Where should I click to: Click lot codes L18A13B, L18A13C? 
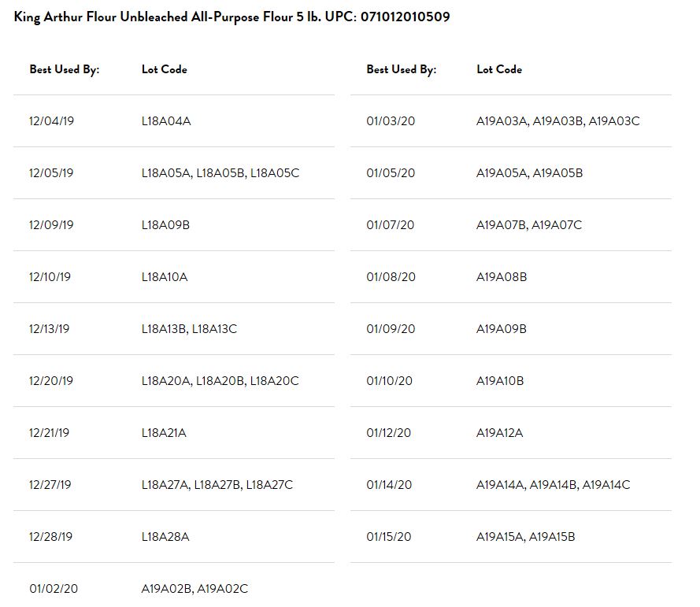click(189, 329)
